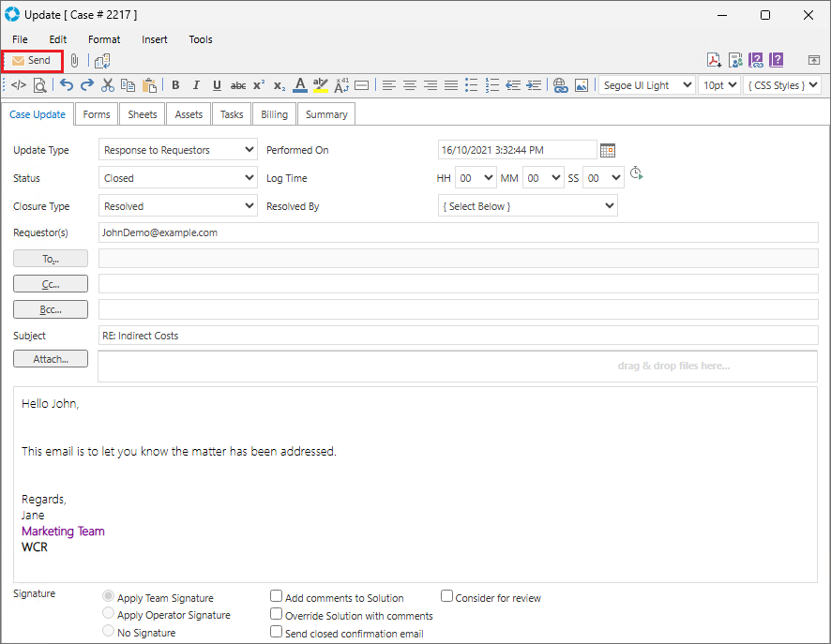This screenshot has height=644, width=831.
Task: Export to PDF icon
Action: click(x=714, y=60)
